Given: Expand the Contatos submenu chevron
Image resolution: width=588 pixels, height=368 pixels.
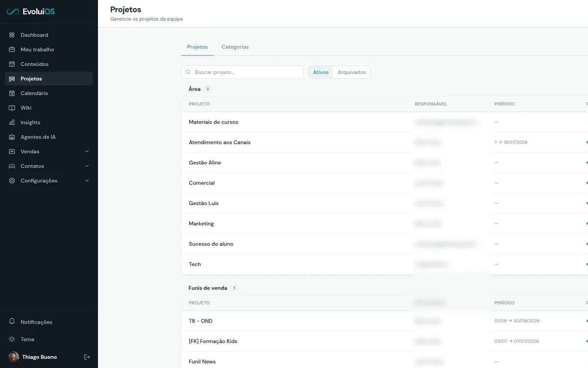Looking at the screenshot, I should (87, 166).
